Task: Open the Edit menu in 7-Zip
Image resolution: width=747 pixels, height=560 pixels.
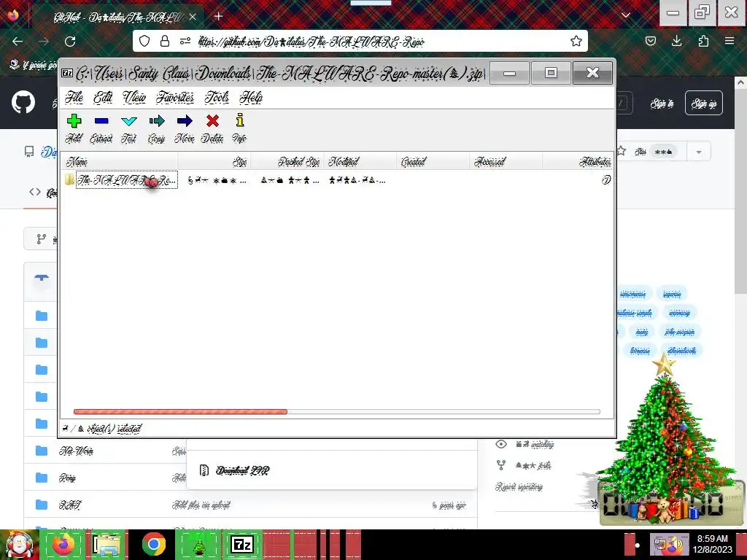Action: [x=103, y=97]
